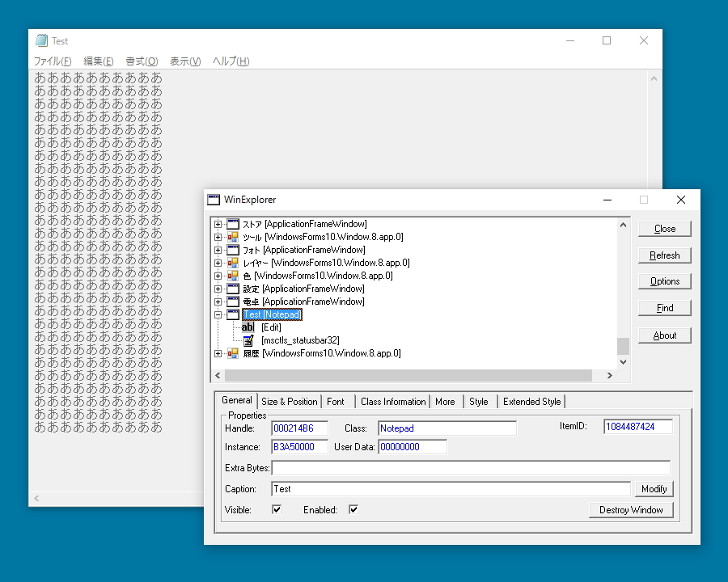Expand the 設定 tree node
The height and width of the screenshot is (582, 728).
pyautogui.click(x=218, y=289)
